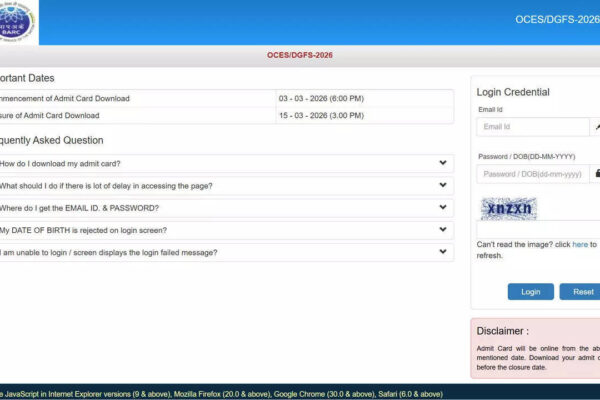Image resolution: width=600 pixels, height=400 pixels.
Task: Click the icon beside the Email Id field
Action: point(597,127)
